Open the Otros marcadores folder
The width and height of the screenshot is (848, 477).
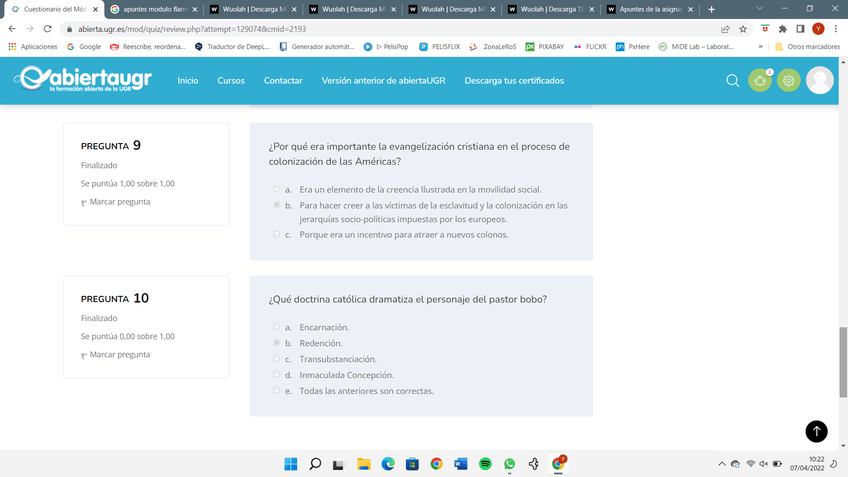pos(807,47)
